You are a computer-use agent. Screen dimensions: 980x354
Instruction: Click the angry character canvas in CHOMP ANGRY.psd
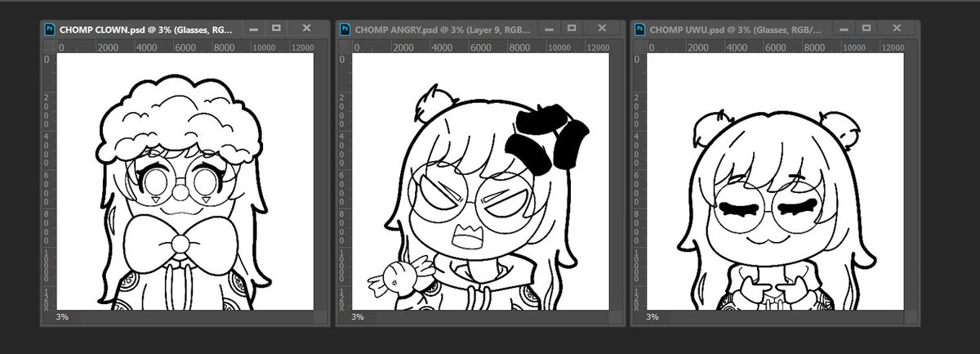(x=481, y=181)
